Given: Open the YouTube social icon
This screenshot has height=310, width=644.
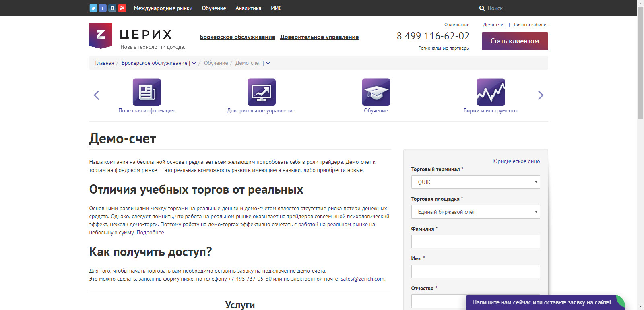Looking at the screenshot, I should click(x=122, y=8).
